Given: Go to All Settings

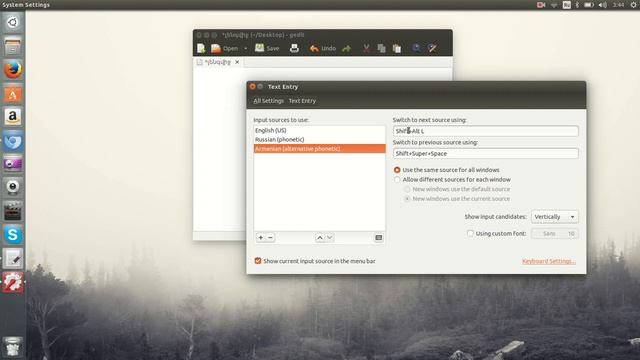Looking at the screenshot, I should tap(268, 101).
